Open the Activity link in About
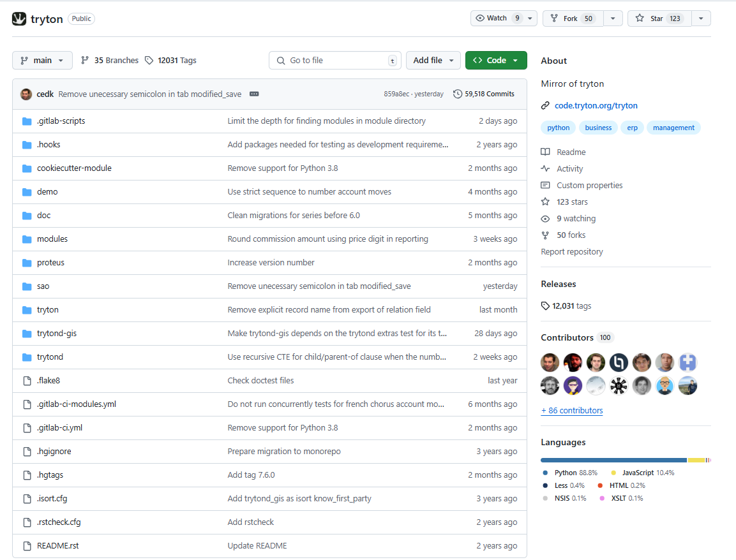 (x=562, y=169)
